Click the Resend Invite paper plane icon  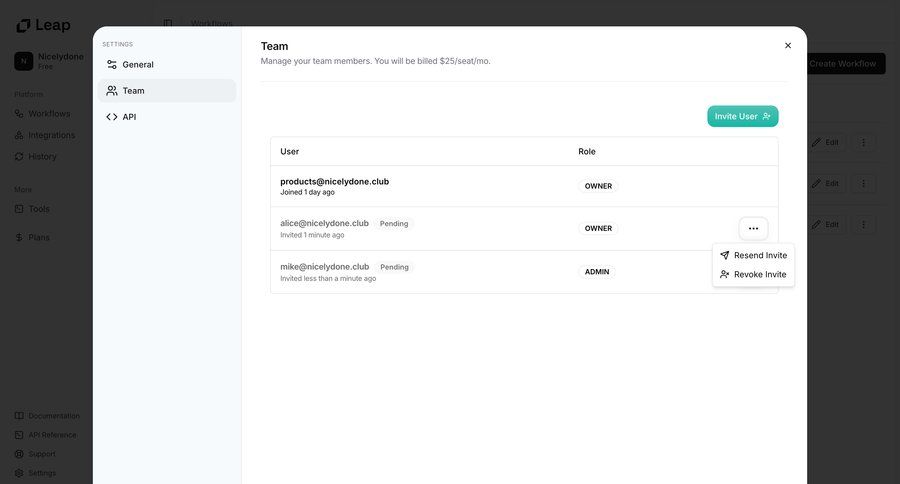pos(724,255)
